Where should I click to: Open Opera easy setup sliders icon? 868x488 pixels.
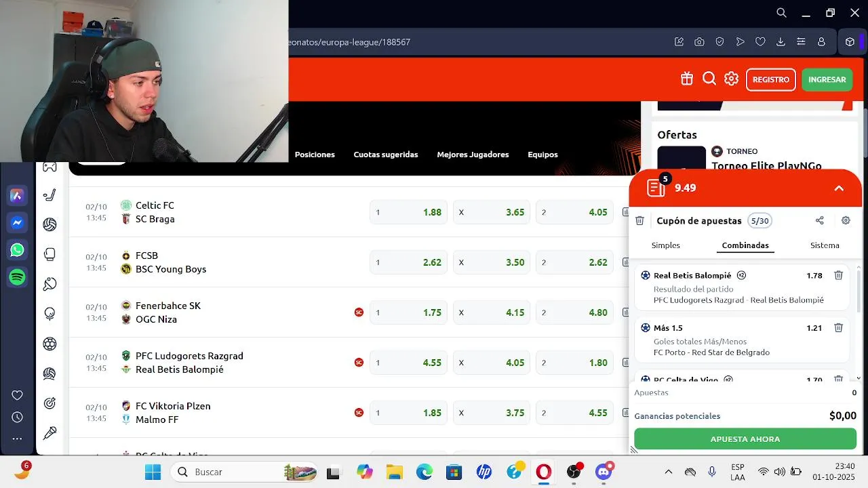pos(801,42)
